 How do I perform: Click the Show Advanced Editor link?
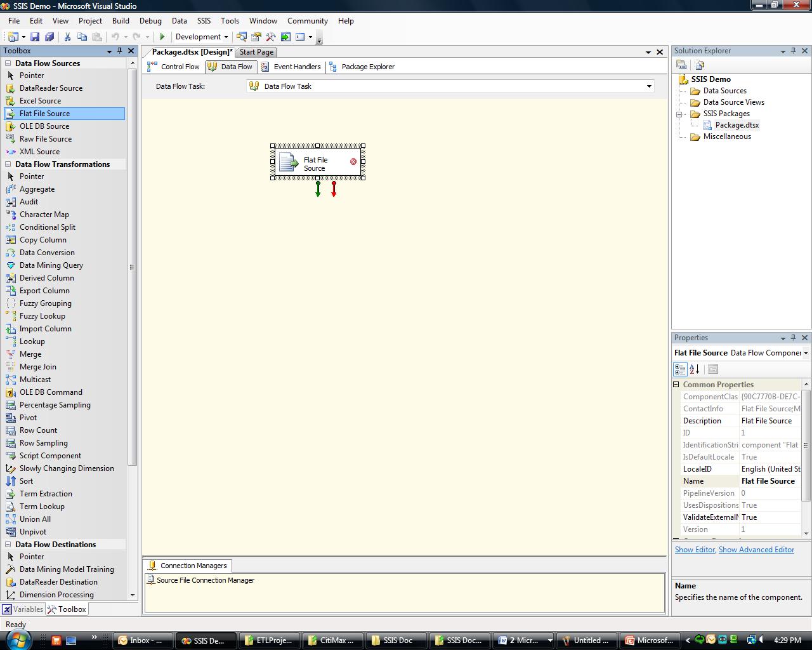tap(756, 550)
